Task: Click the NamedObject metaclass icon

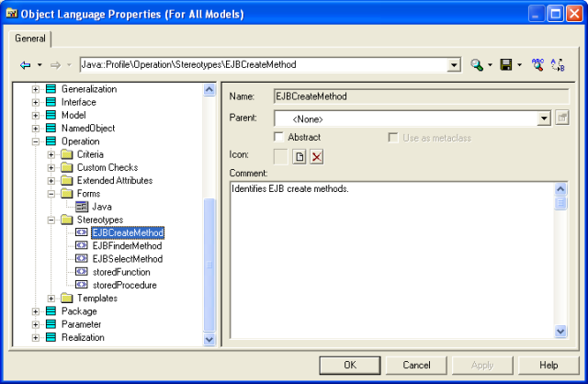Action: [x=51, y=129]
